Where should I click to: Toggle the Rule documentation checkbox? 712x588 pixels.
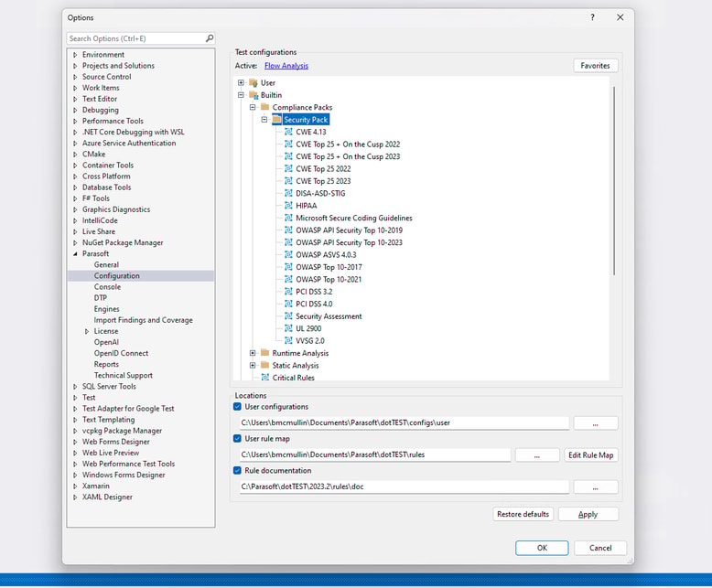[x=237, y=470]
